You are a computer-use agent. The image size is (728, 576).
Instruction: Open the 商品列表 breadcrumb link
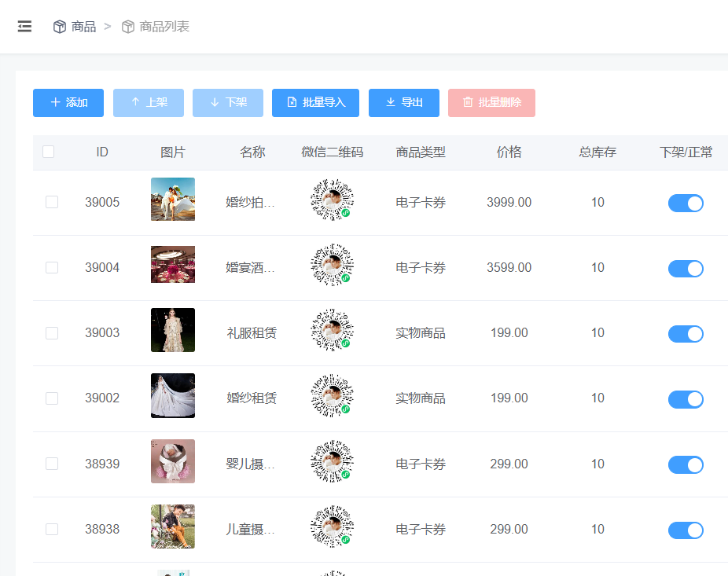point(164,27)
